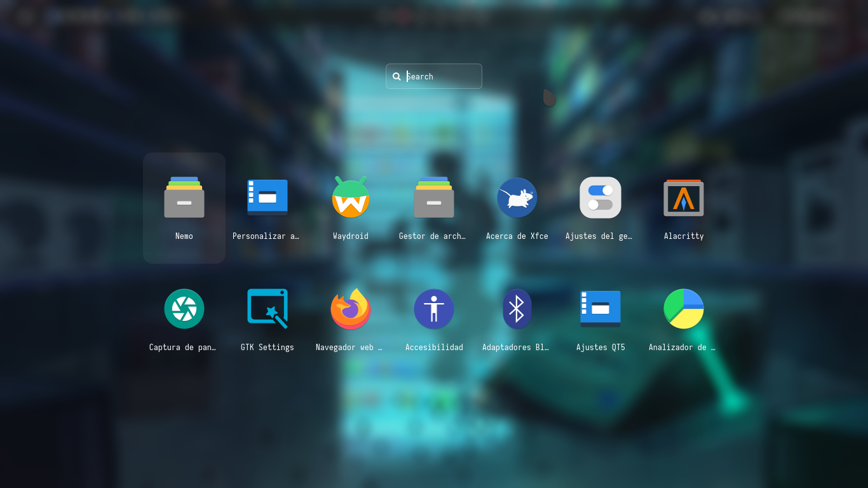Viewport: 868px width, 488px height.
Task: Click the "Alacritty" label
Action: point(684,236)
